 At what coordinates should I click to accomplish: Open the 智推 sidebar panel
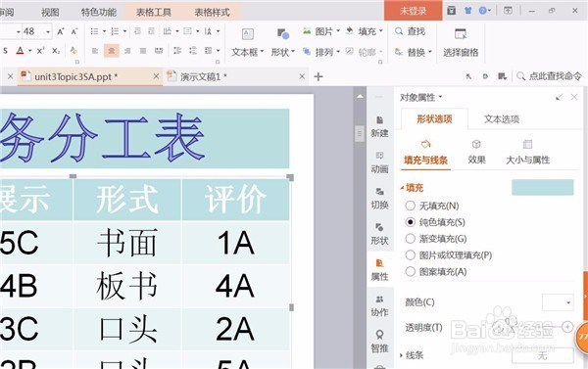click(x=379, y=342)
